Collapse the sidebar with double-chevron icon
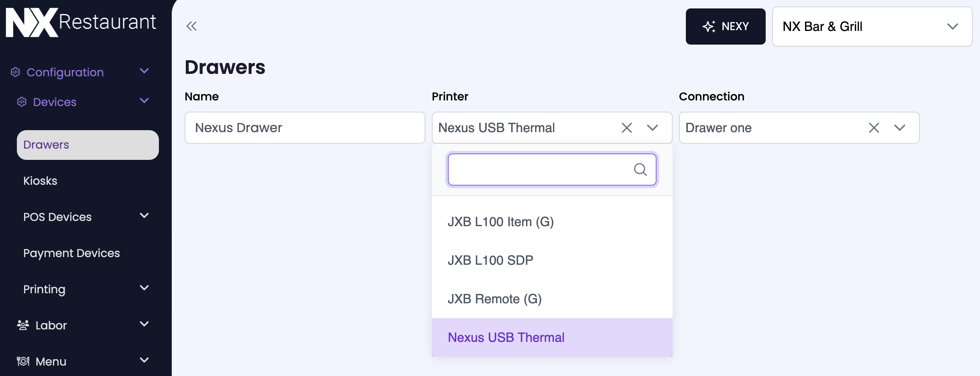The width and height of the screenshot is (980, 376). [x=191, y=27]
